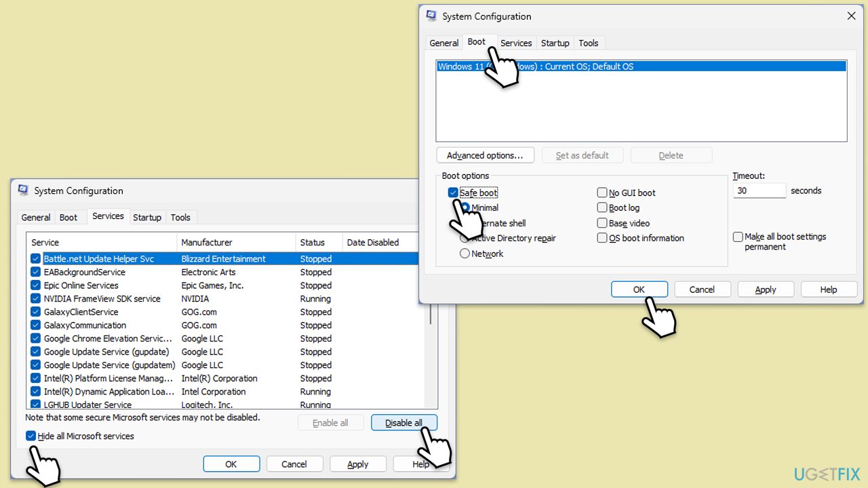Cancel changes in Services window
Image resolution: width=868 pixels, height=488 pixels.
294,464
